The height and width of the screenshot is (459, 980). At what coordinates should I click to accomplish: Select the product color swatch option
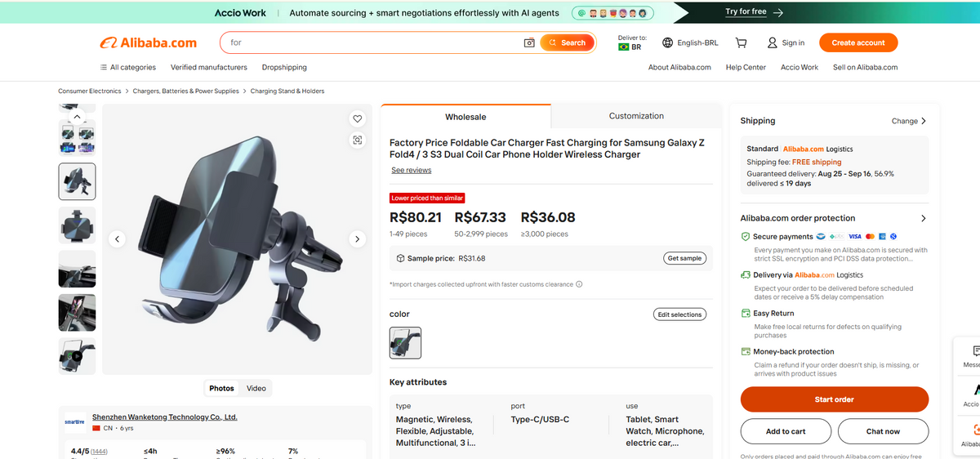click(x=405, y=343)
